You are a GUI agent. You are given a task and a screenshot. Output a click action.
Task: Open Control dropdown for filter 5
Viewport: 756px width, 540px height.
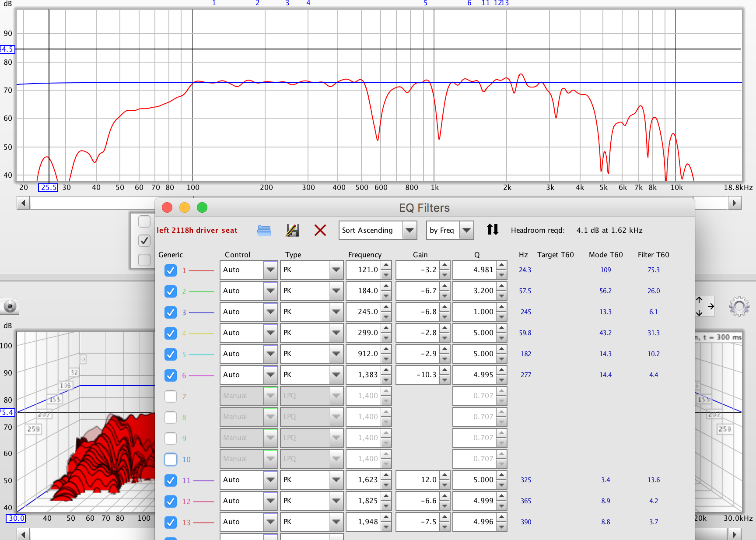(x=248, y=354)
